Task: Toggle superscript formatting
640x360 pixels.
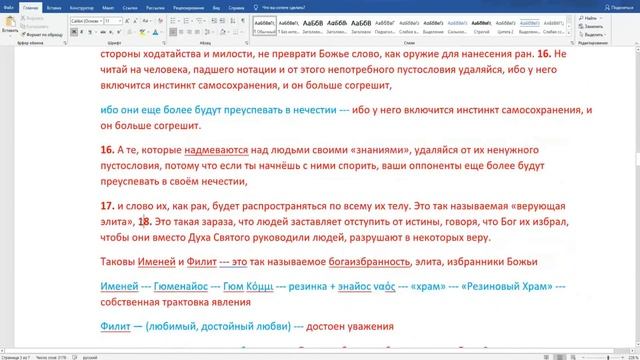Action: (x=119, y=32)
